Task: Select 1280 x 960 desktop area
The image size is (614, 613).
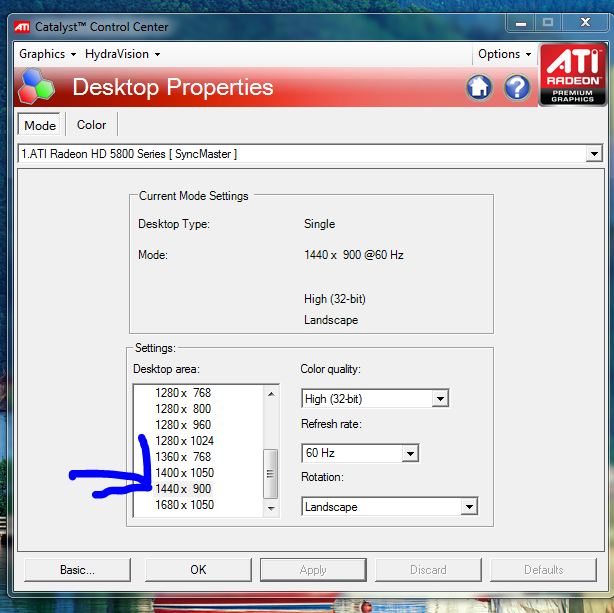Action: click(x=183, y=425)
